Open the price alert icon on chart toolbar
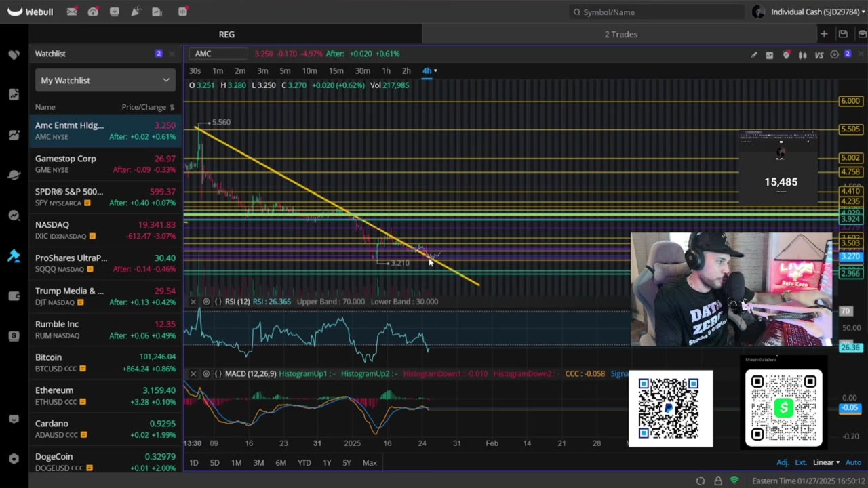 (787, 55)
